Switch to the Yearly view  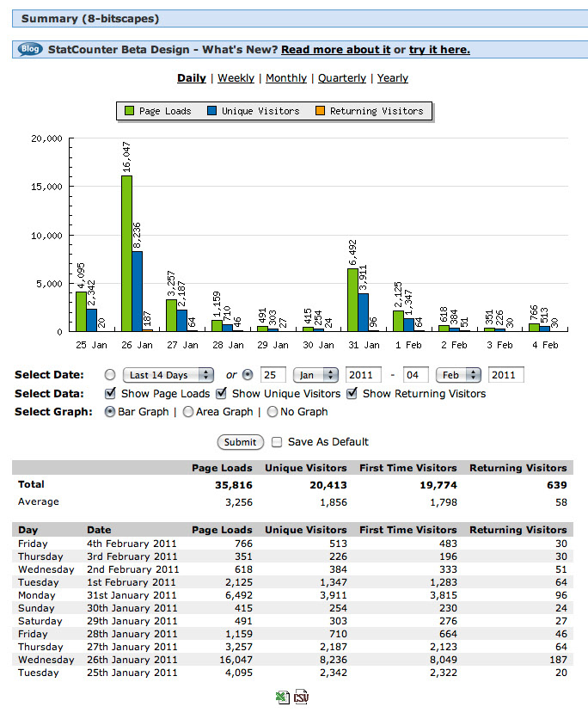[x=393, y=77]
